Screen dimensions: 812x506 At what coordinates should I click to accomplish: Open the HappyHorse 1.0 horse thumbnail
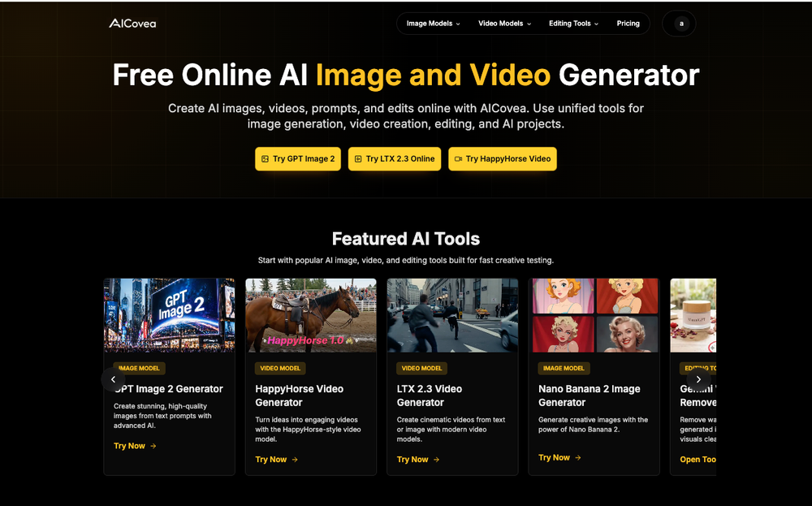click(311, 315)
